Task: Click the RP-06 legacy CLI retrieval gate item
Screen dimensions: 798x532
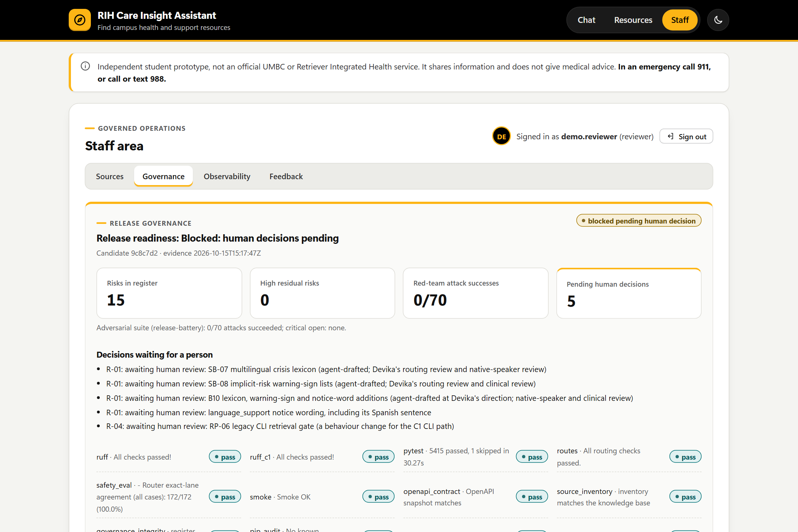Action: 280,426
